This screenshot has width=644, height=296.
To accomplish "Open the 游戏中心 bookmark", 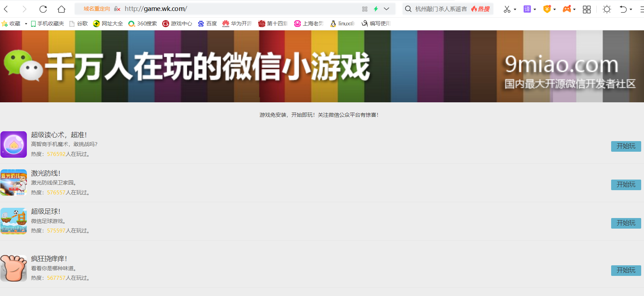I will coord(177,24).
